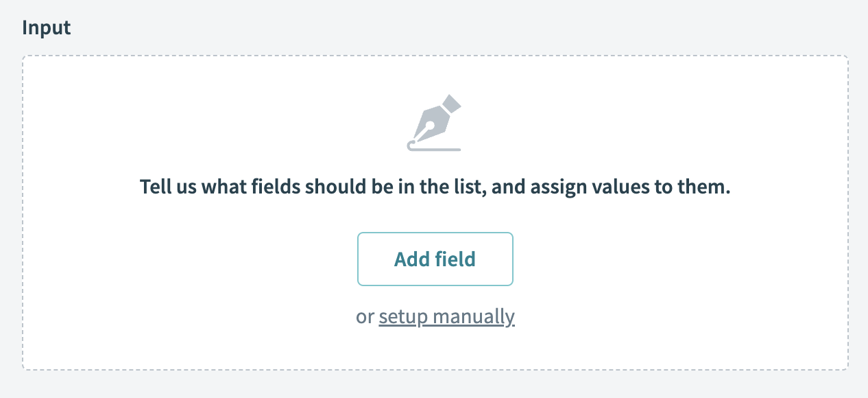Select the Input section heading
868x398 pixels.
(x=47, y=27)
